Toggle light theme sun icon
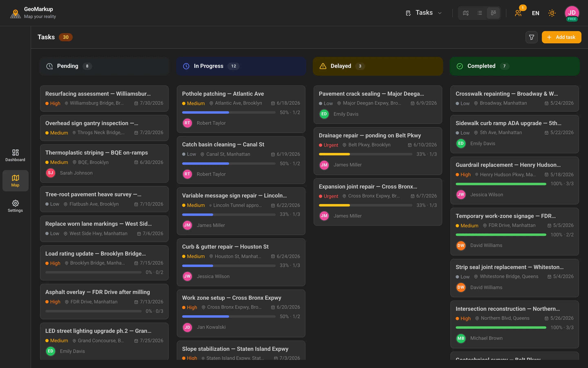This screenshot has width=588, height=368. click(552, 13)
